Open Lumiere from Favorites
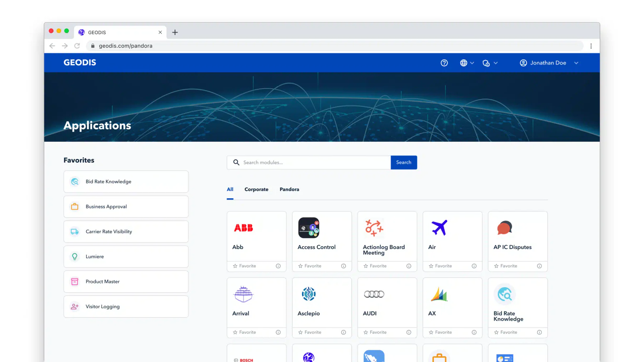 pos(126,256)
